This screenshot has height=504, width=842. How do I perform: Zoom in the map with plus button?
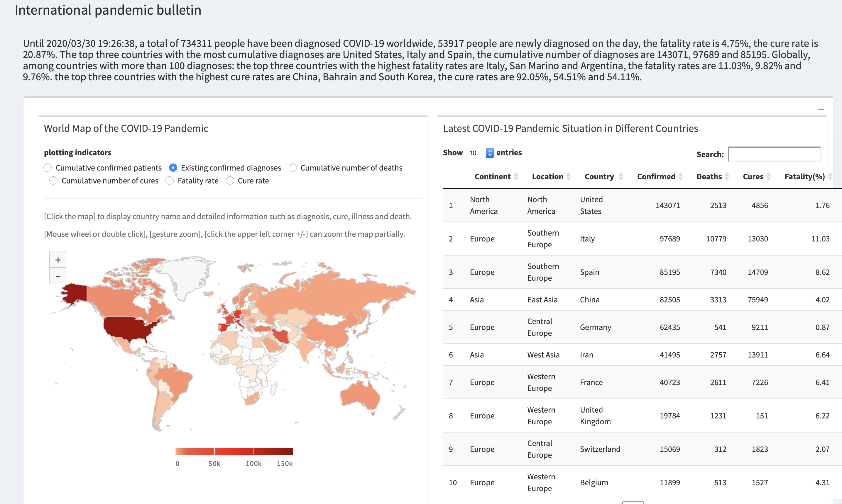point(58,260)
